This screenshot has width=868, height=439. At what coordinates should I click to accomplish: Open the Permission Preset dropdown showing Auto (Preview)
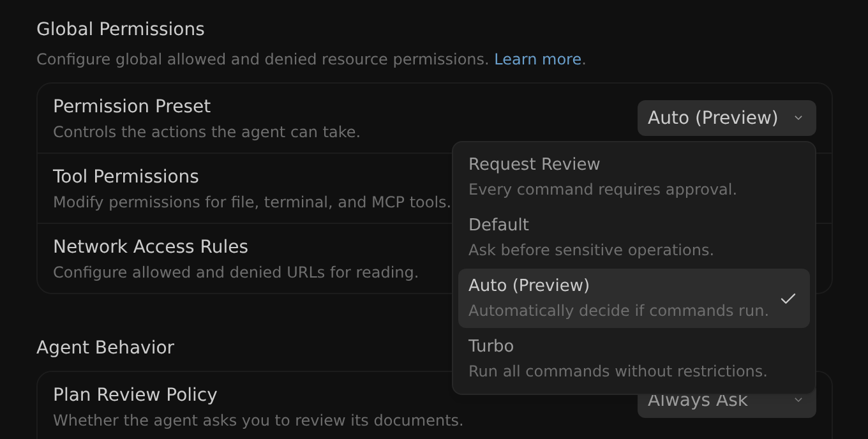point(726,118)
